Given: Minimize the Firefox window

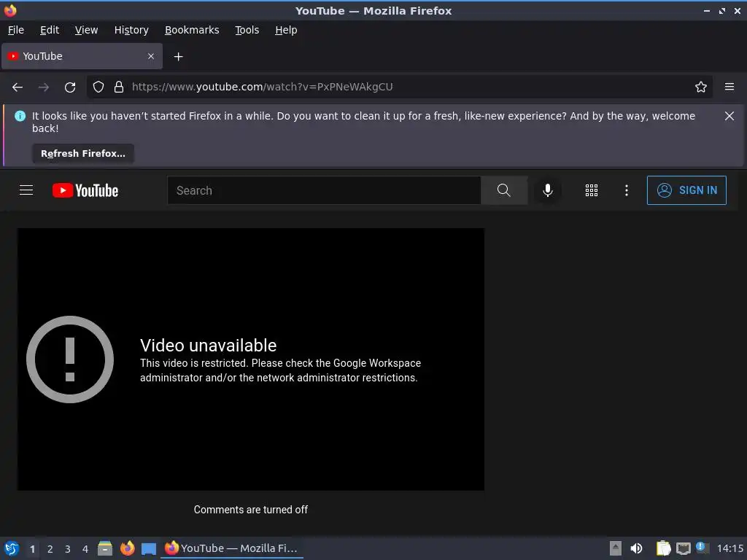Looking at the screenshot, I should [x=707, y=11].
